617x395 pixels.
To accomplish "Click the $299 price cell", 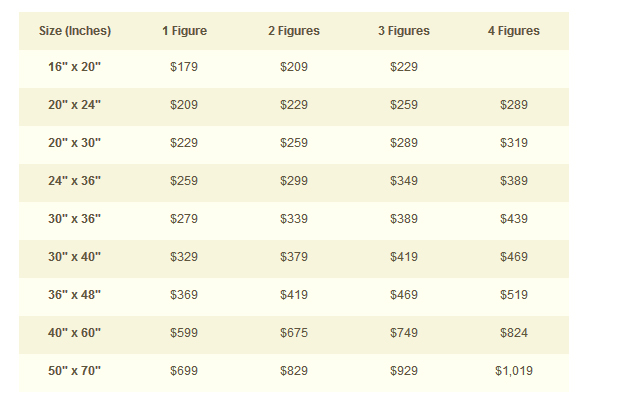I will pyautogui.click(x=294, y=181).
